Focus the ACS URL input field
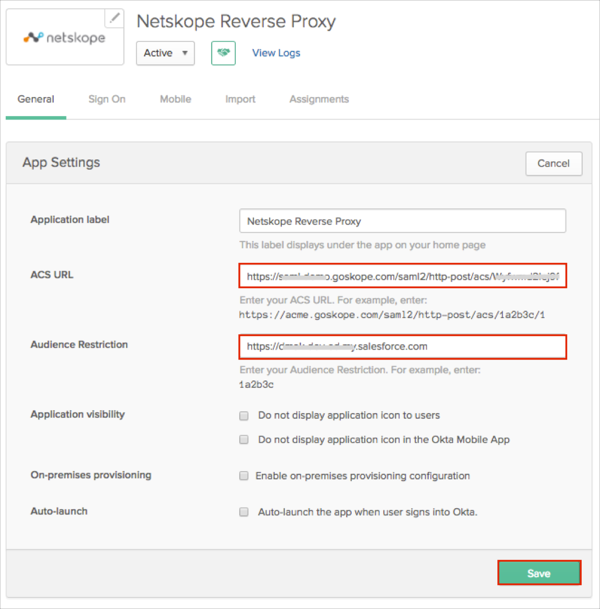Viewport: 600px width, 609px height. pyautogui.click(x=403, y=276)
